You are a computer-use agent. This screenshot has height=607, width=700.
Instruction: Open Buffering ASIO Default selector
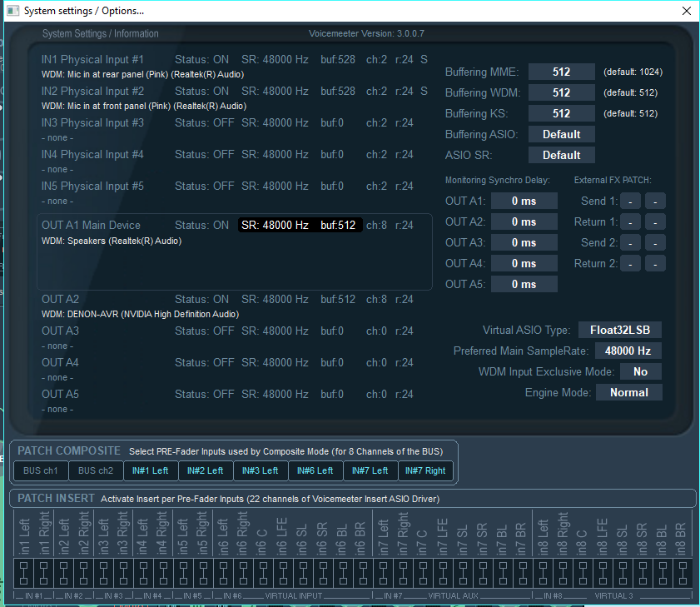coord(561,134)
